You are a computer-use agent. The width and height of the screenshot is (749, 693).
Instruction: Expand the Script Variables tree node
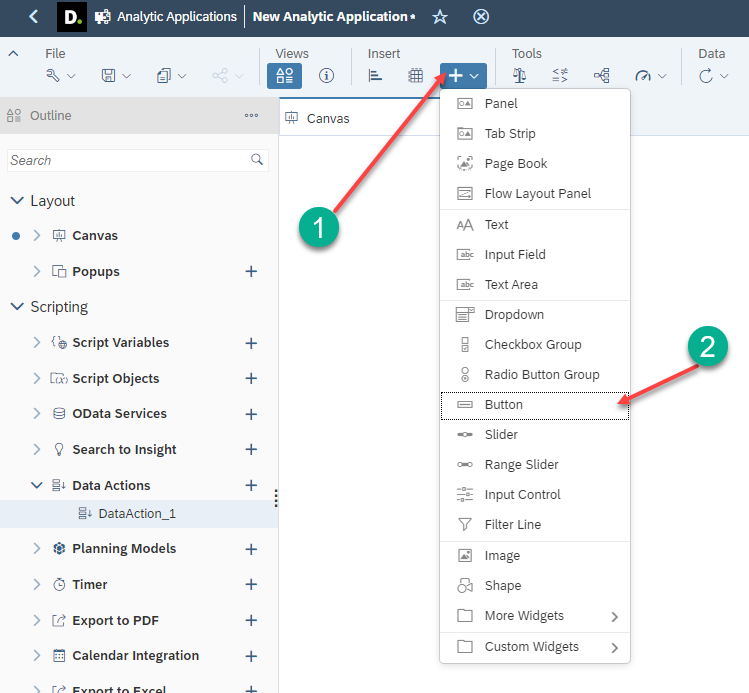click(37, 342)
